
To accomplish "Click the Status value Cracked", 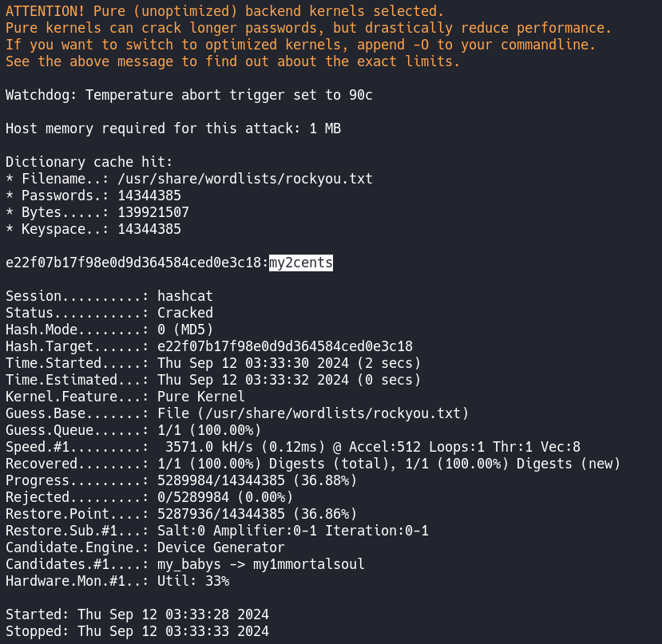I will pyautogui.click(x=184, y=313).
